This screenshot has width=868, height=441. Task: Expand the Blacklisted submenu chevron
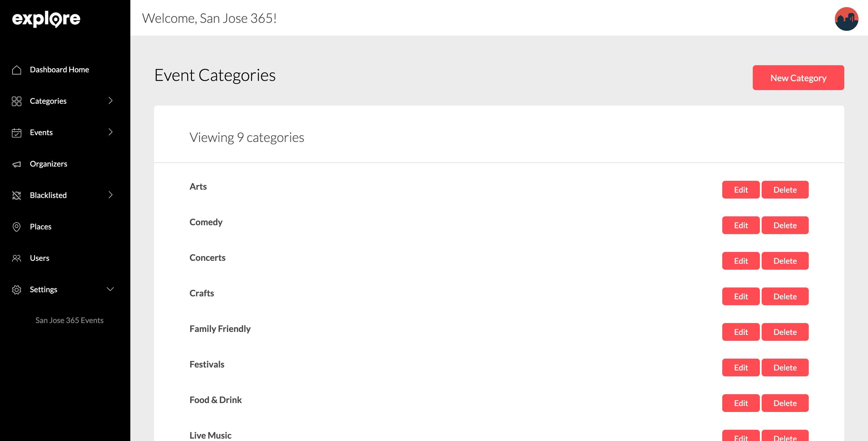tap(110, 194)
